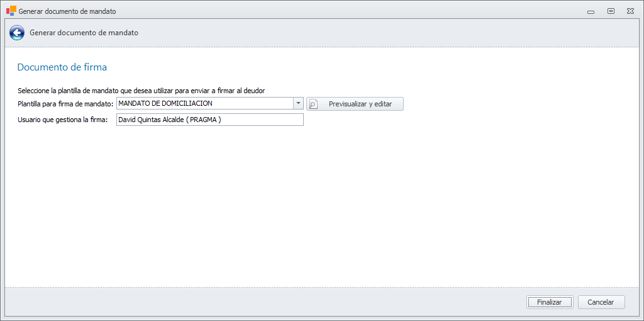The image size is (644, 321).
Task: Click the empty white content area
Action: click(314, 208)
